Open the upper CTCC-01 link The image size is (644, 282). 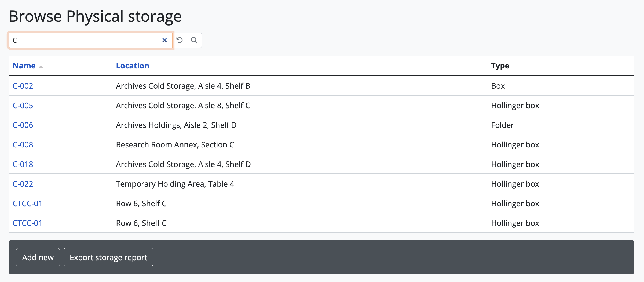pyautogui.click(x=27, y=204)
